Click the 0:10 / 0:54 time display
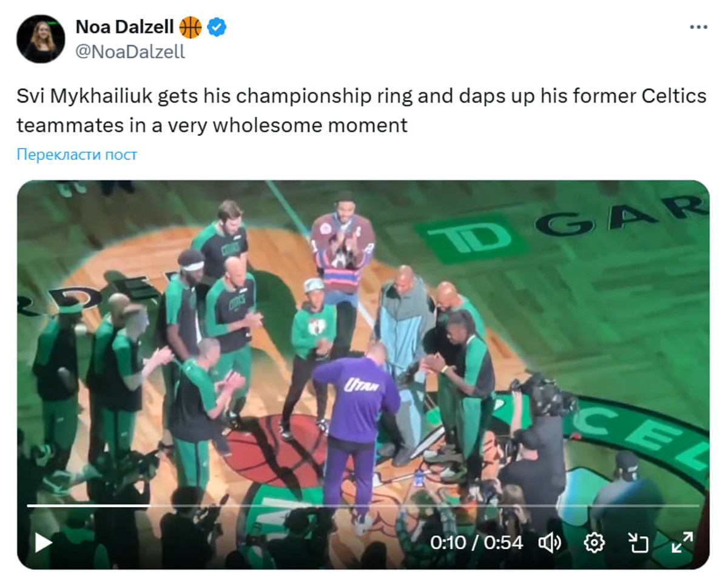728x581 pixels. (x=476, y=542)
